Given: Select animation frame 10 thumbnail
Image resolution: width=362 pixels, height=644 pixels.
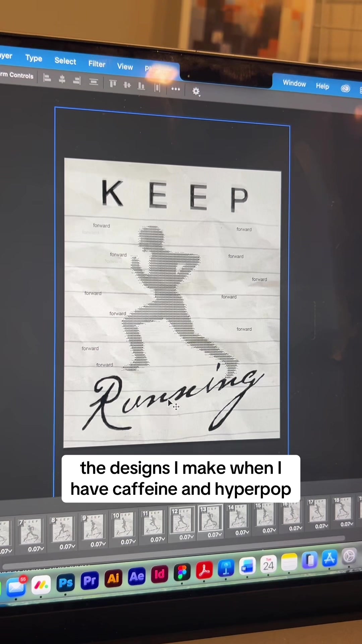Looking at the screenshot, I should (124, 525).
